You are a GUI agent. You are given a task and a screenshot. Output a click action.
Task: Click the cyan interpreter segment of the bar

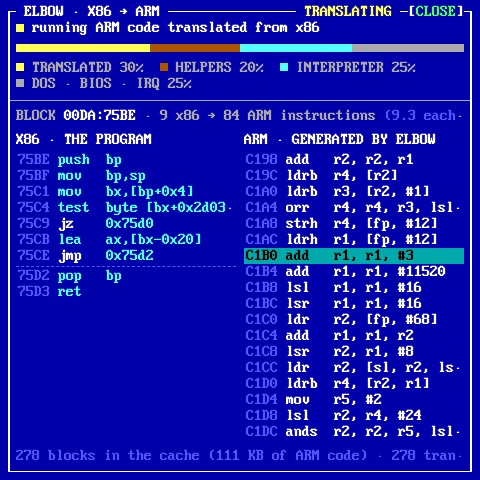[x=296, y=48]
